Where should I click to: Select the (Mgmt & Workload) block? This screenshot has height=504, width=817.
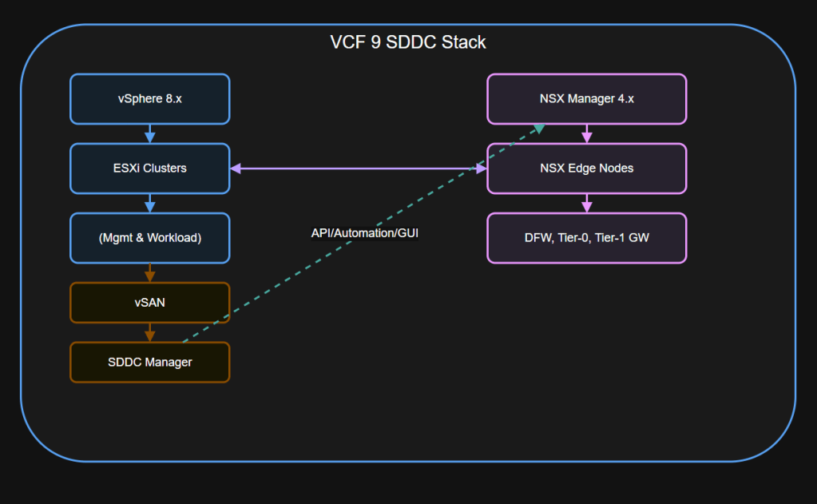pyautogui.click(x=149, y=237)
